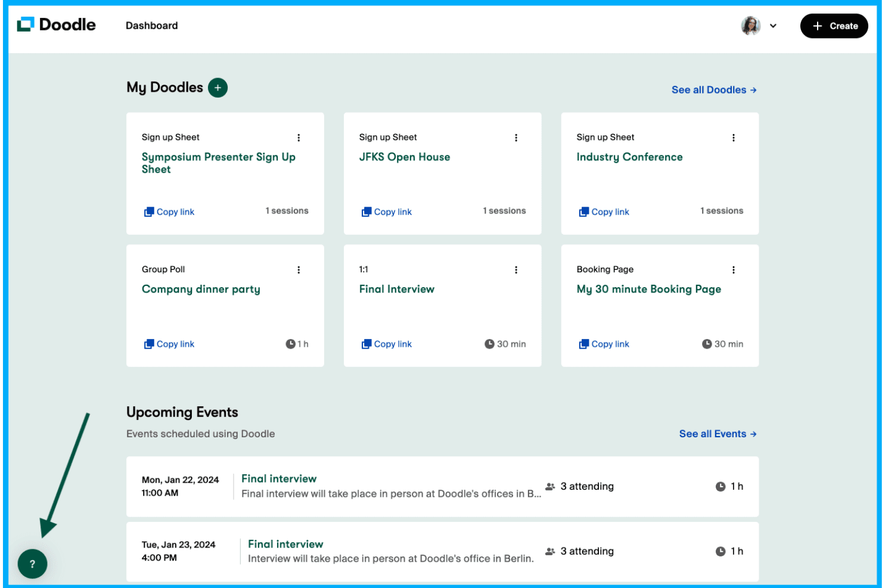Screen dimensions: 882x588
Task: Click "1 sessions" on the JFKS Open House card
Action: click(x=504, y=211)
